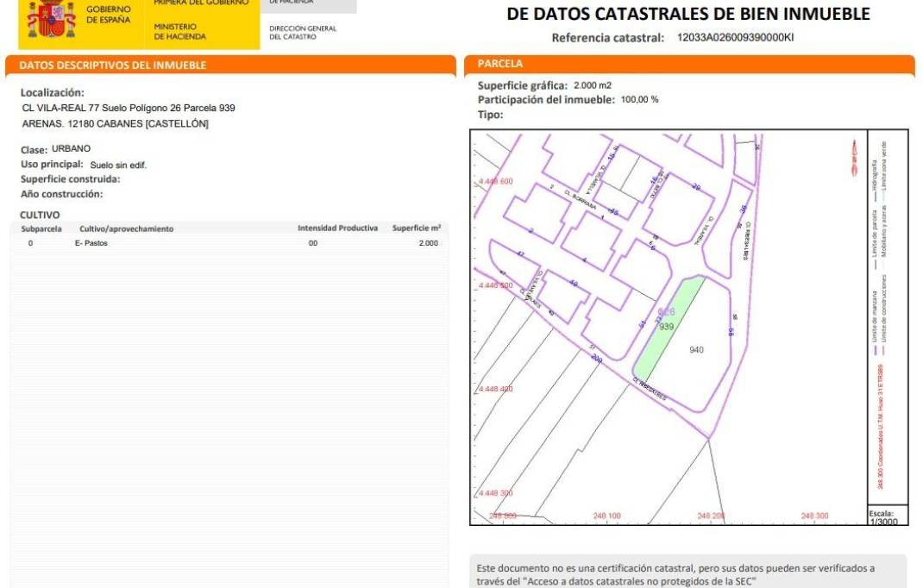Viewport: 923px width, 588px height.
Task: Click the Escala 1/3000 scale box
Action: (886, 515)
